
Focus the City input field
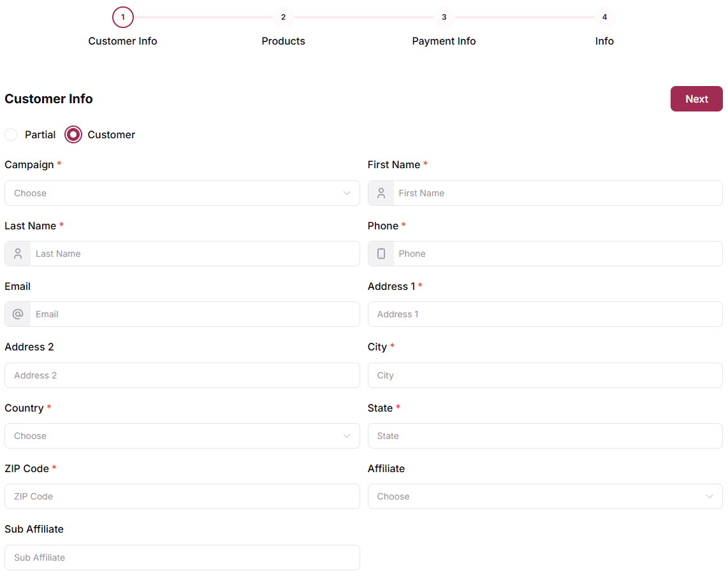(x=545, y=375)
